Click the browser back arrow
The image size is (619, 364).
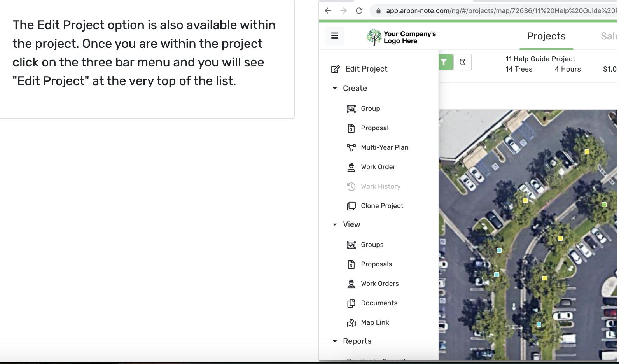(x=328, y=11)
